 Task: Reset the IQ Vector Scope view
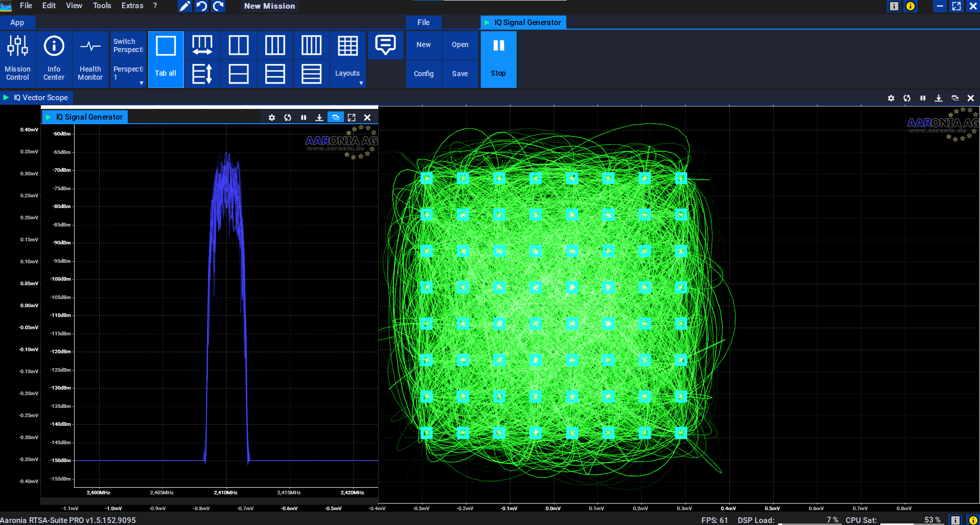pyautogui.click(x=907, y=98)
